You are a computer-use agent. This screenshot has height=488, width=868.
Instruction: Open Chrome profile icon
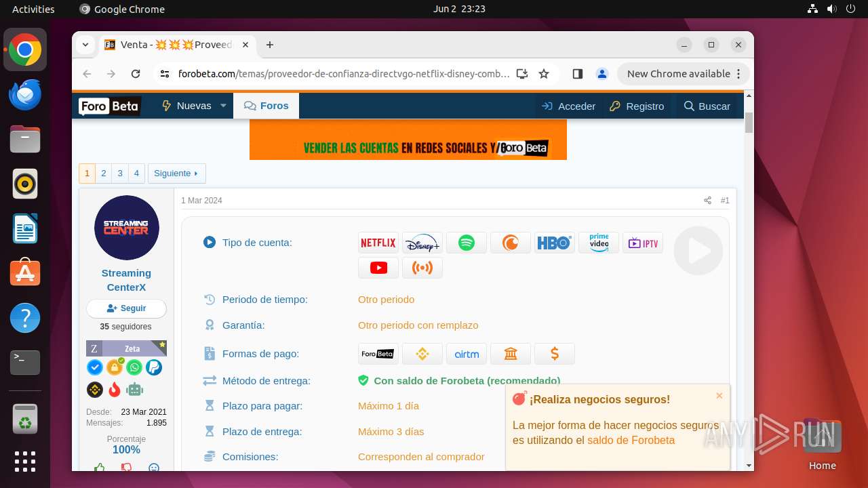point(601,74)
